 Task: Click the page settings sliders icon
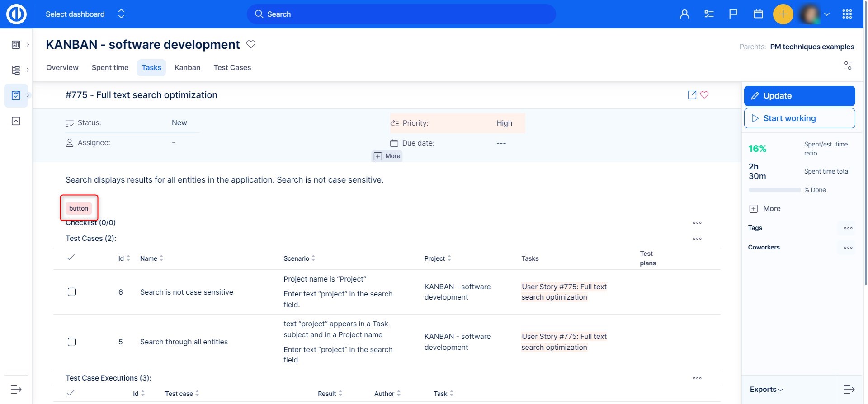(x=848, y=66)
